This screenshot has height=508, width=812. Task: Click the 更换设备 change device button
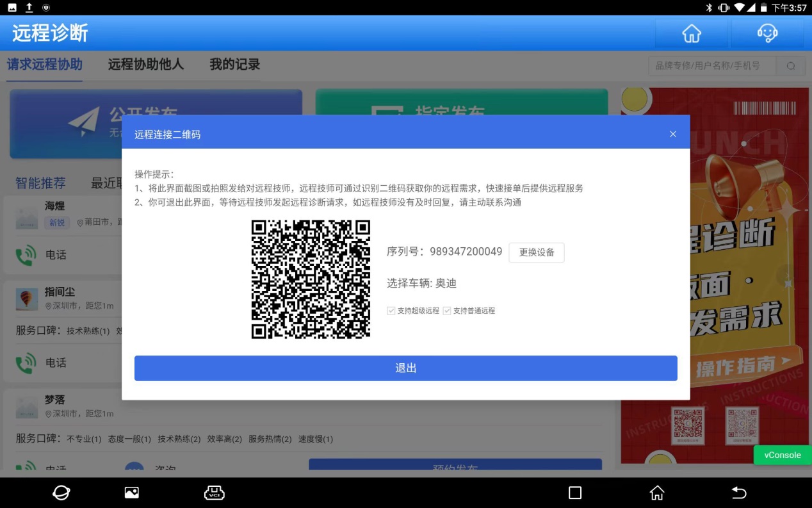[537, 252]
